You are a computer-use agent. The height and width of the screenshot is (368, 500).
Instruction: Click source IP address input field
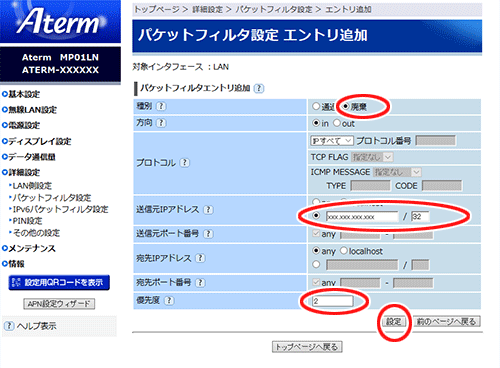point(362,217)
